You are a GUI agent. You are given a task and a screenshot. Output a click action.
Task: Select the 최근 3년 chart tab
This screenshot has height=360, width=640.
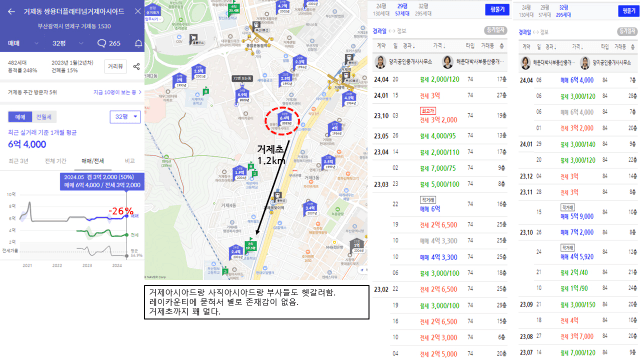[x=18, y=161]
